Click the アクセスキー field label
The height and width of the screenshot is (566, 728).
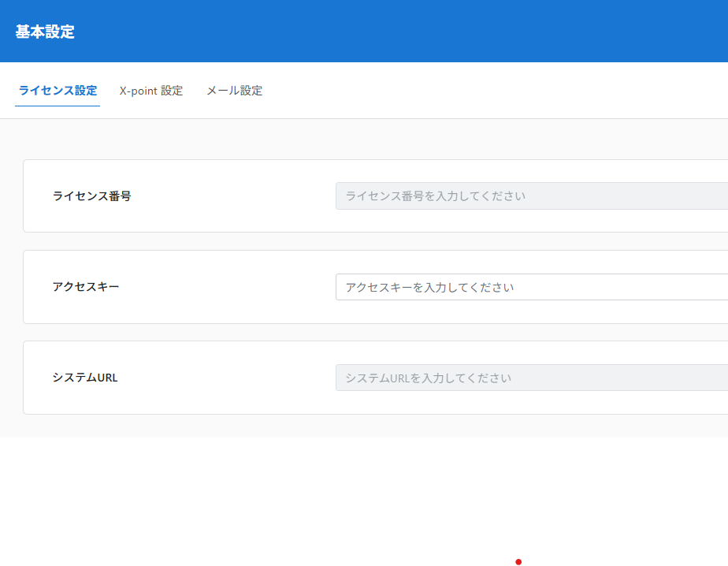[86, 287]
